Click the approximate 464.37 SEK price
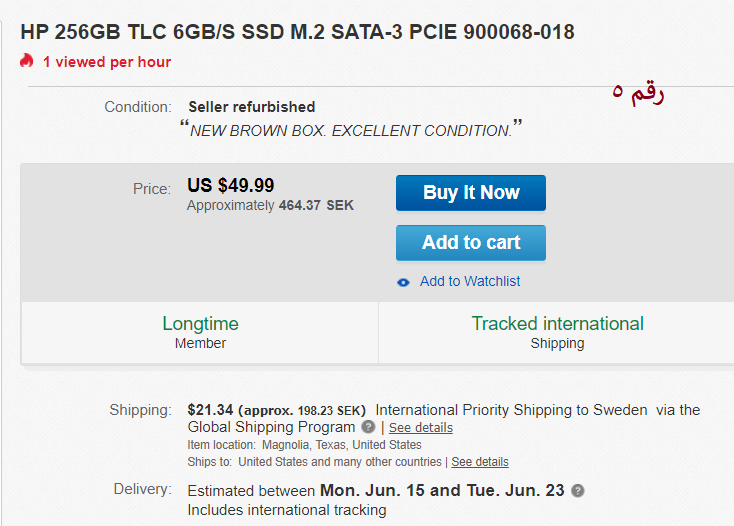 [x=270, y=206]
